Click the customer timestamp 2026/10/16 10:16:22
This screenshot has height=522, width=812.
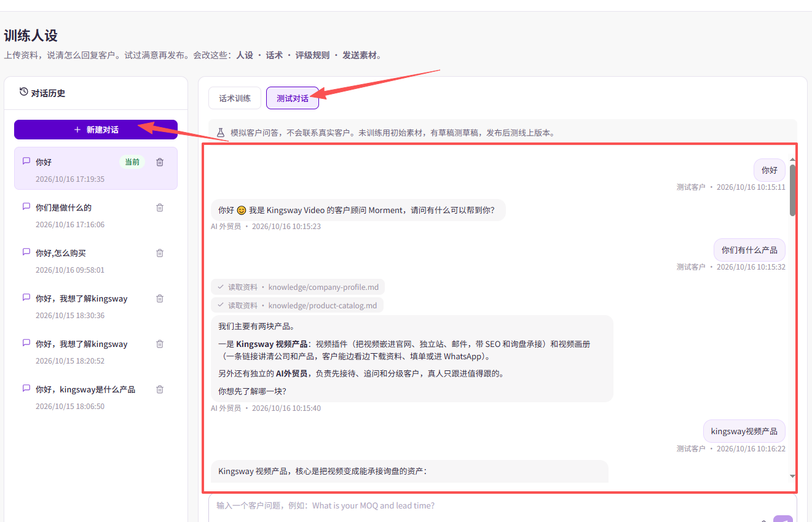(751, 448)
